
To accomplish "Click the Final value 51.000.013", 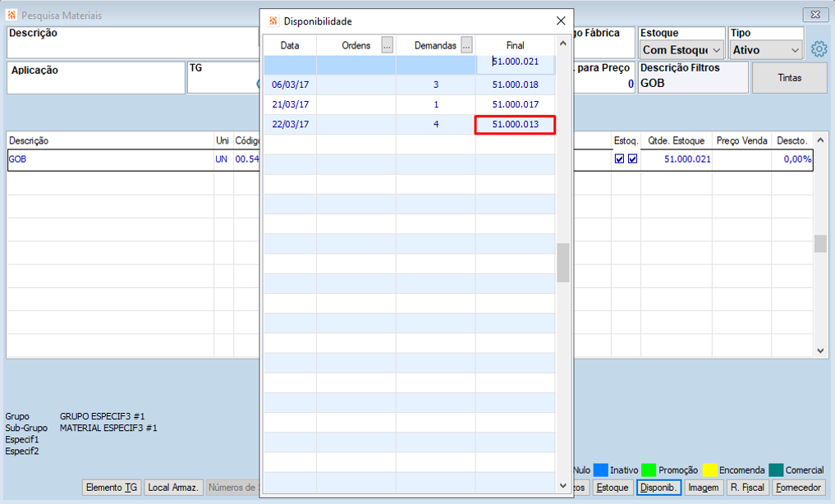I will (515, 125).
